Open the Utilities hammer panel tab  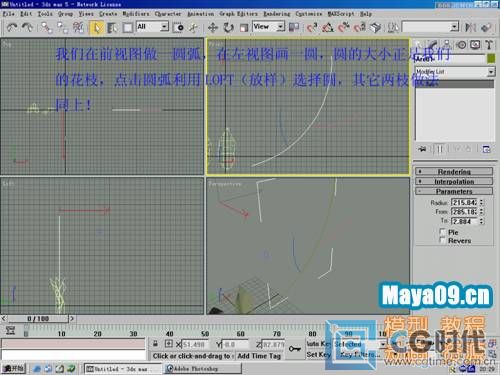pos(489,45)
